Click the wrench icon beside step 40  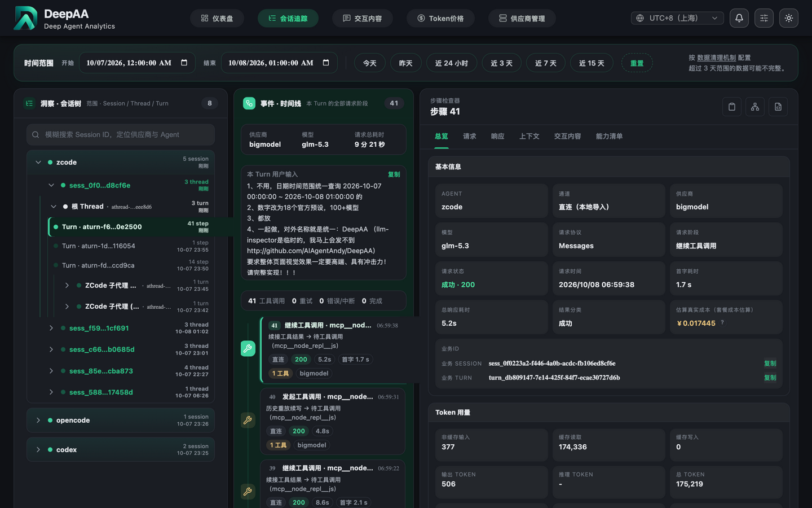coord(248,420)
